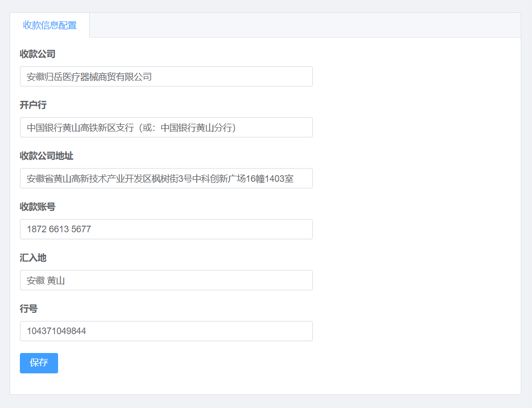Click the 收款公司 input field
Screen dimensions: 532x408
166,76
